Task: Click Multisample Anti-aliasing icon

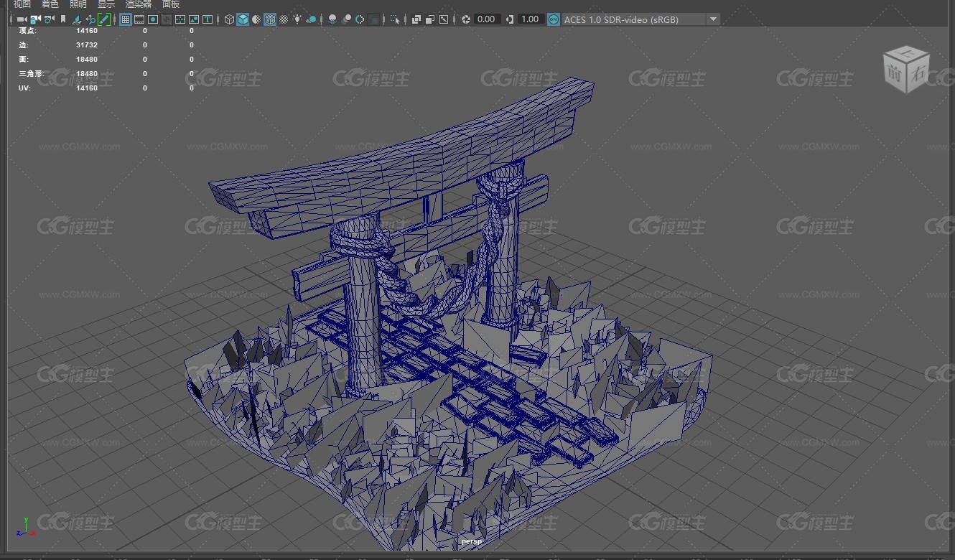Action: [x=360, y=19]
